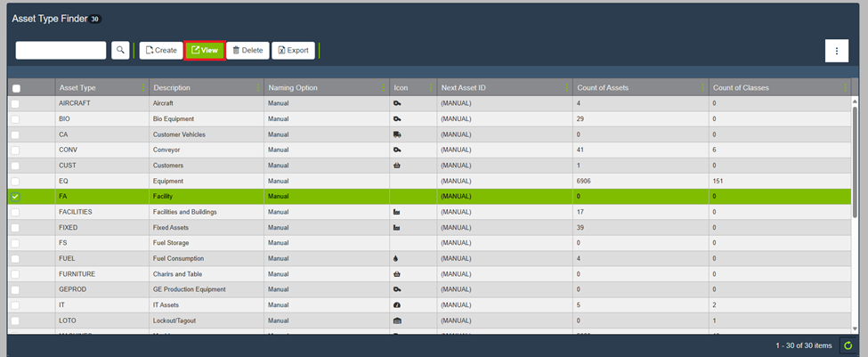Click the vehicle icon in AIRCRAFT row
Image resolution: width=868 pixels, height=357 pixels.
pos(397,103)
